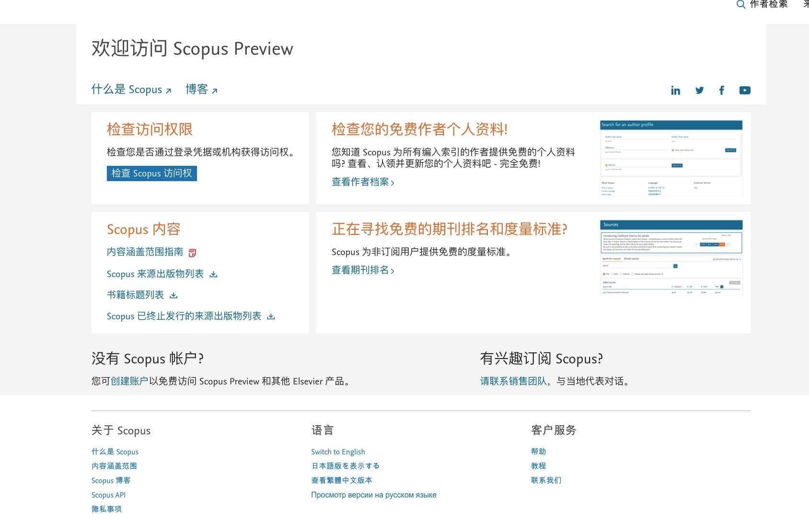Open the 教程 customer service link

539,466
